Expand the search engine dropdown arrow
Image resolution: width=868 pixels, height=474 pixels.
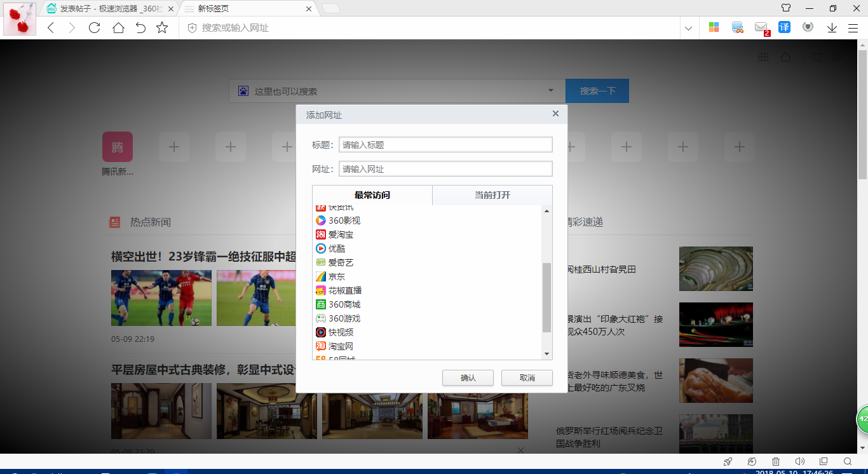(x=551, y=90)
